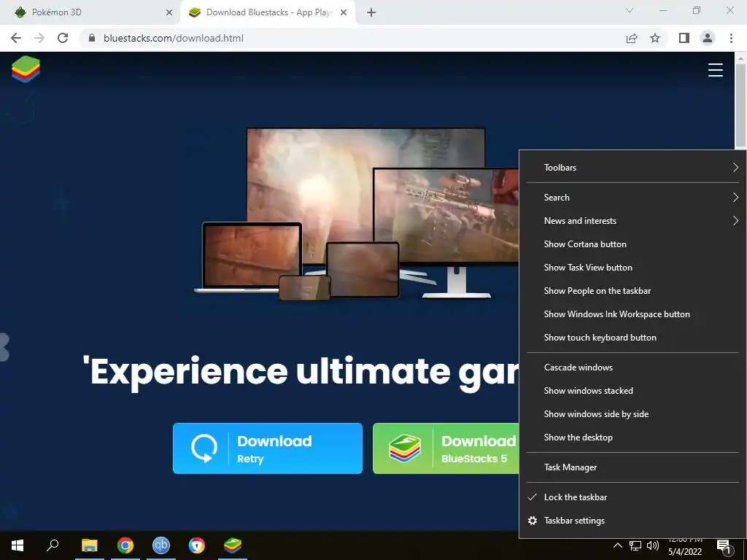
Task: Open Taskbar settings
Action: click(632, 521)
